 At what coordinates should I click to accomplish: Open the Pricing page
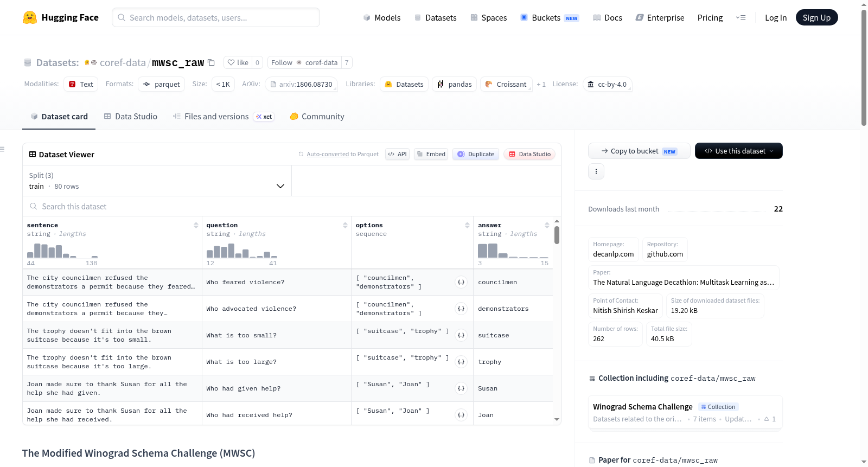click(710, 17)
